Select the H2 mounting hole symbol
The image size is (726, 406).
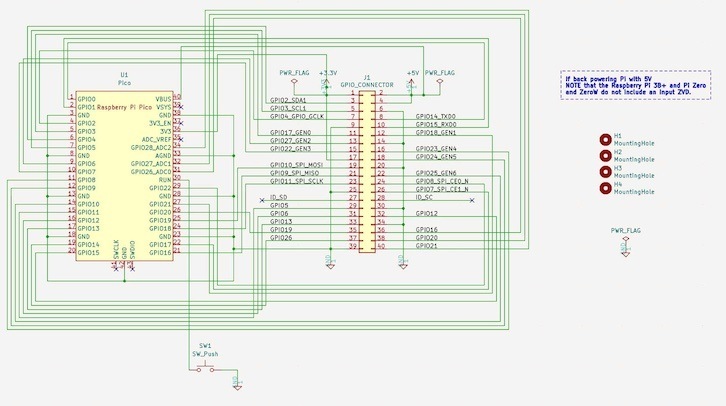pyautogui.click(x=605, y=156)
